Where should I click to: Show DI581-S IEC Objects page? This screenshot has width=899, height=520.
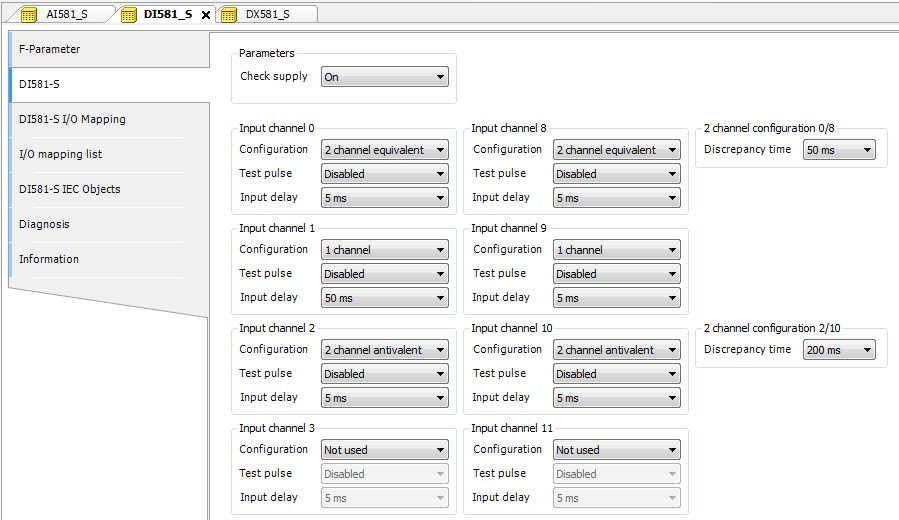(x=70, y=189)
